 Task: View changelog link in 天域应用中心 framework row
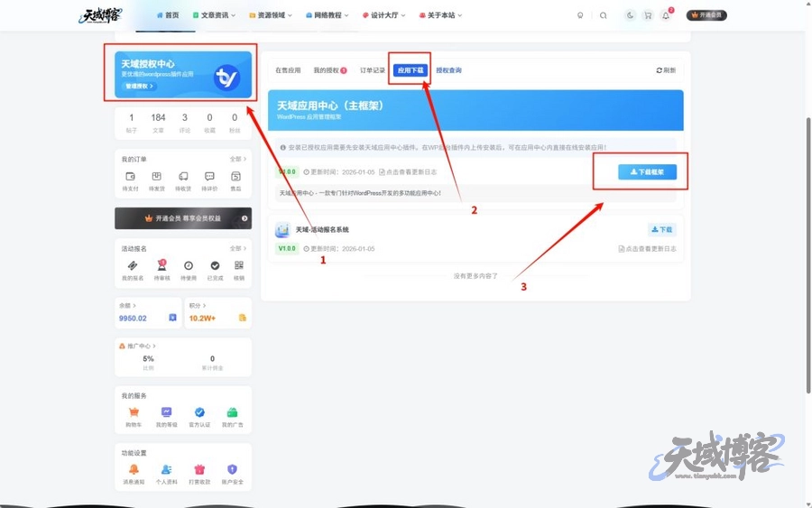click(x=408, y=172)
